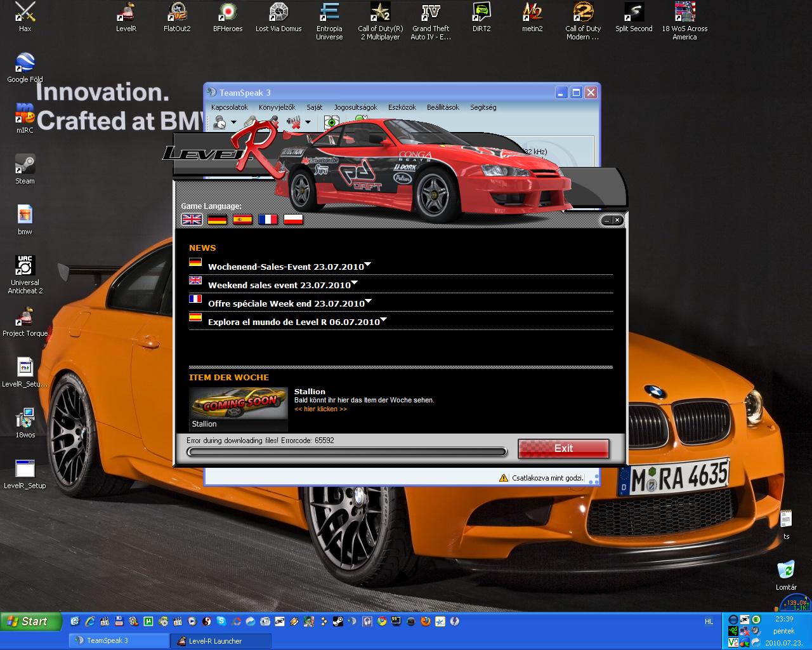Open the Google Föld desktop icon
The width and height of the screenshot is (812, 650).
click(25, 68)
